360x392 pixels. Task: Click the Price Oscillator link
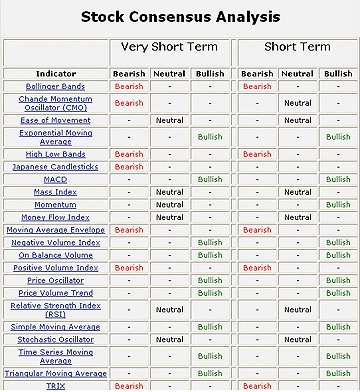(55, 281)
